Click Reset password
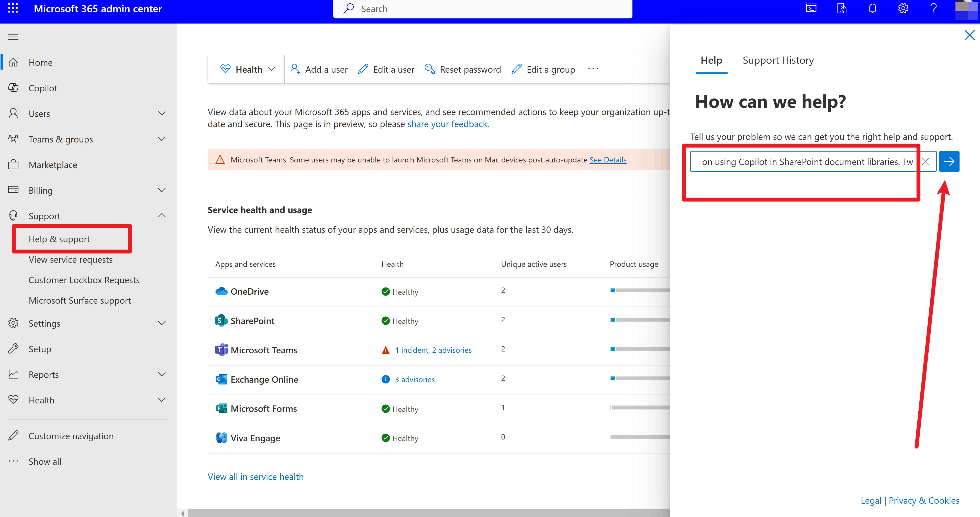 (463, 69)
